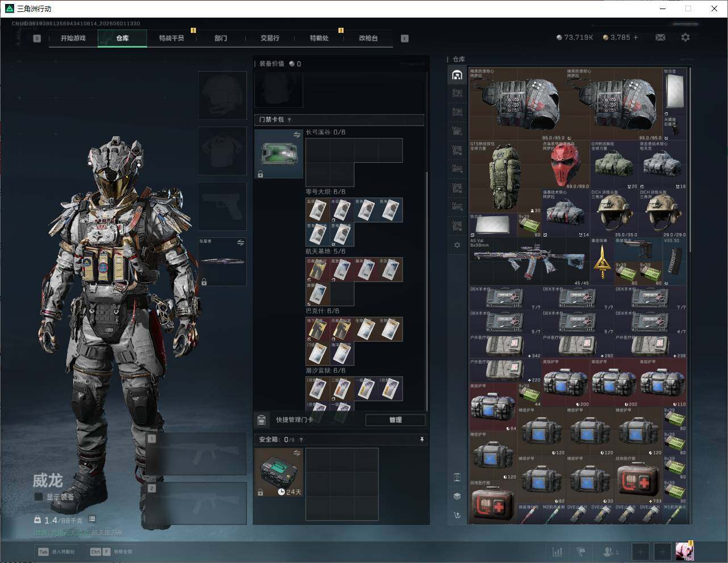Select the 战地医疗箱 with 733

[638, 480]
